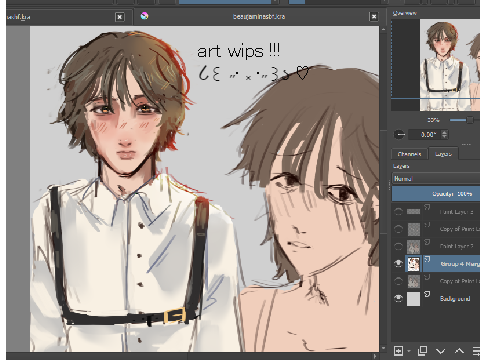Select the Paint Layer 2 thumbnail

(413, 246)
